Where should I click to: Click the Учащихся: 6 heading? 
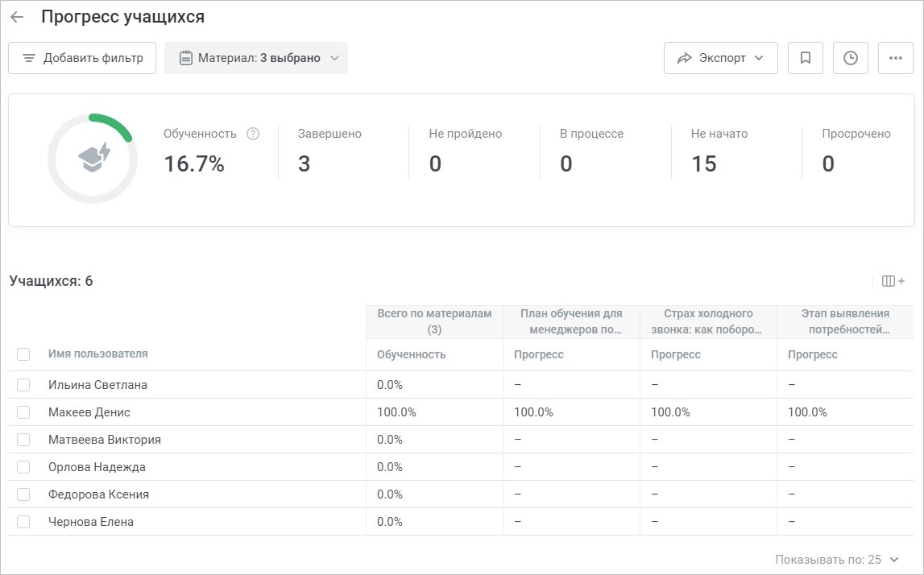[x=51, y=281]
